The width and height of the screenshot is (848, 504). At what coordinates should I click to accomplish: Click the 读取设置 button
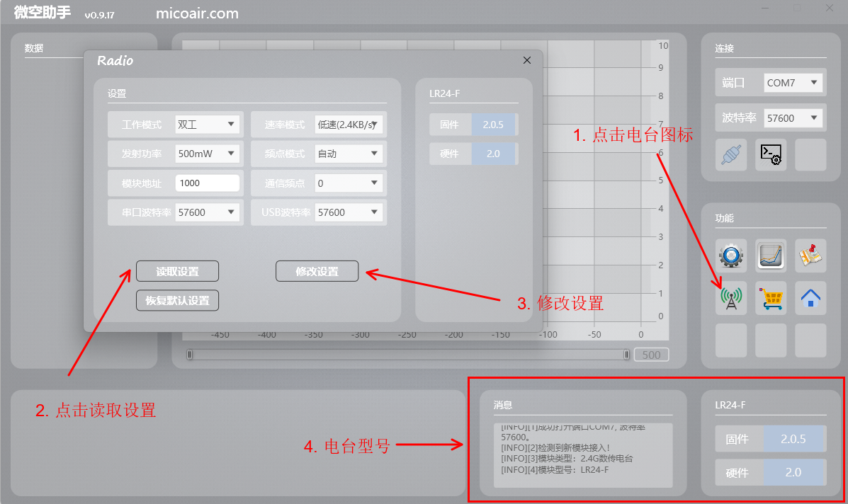tap(177, 271)
